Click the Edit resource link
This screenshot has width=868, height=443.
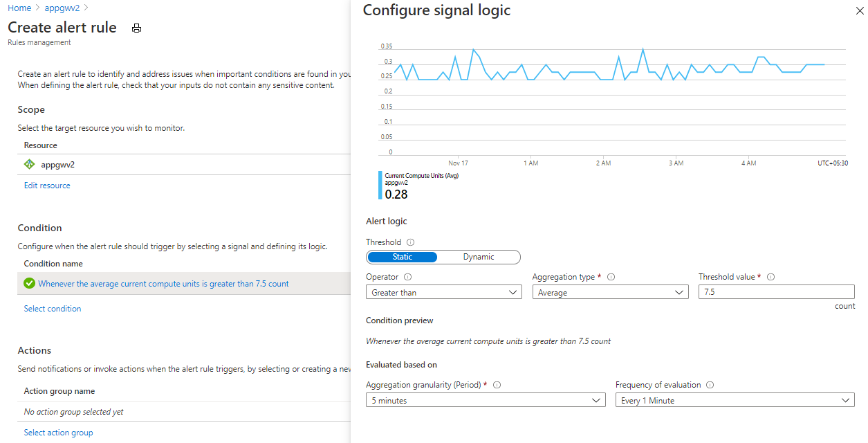point(47,186)
